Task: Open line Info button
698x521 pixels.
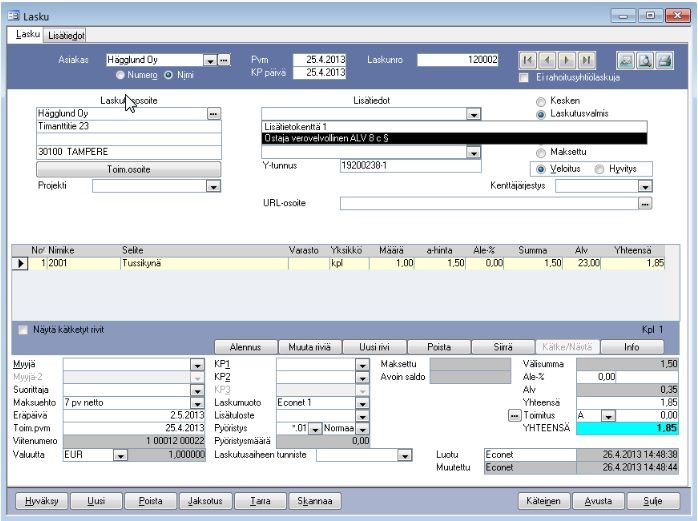Action: coord(632,347)
